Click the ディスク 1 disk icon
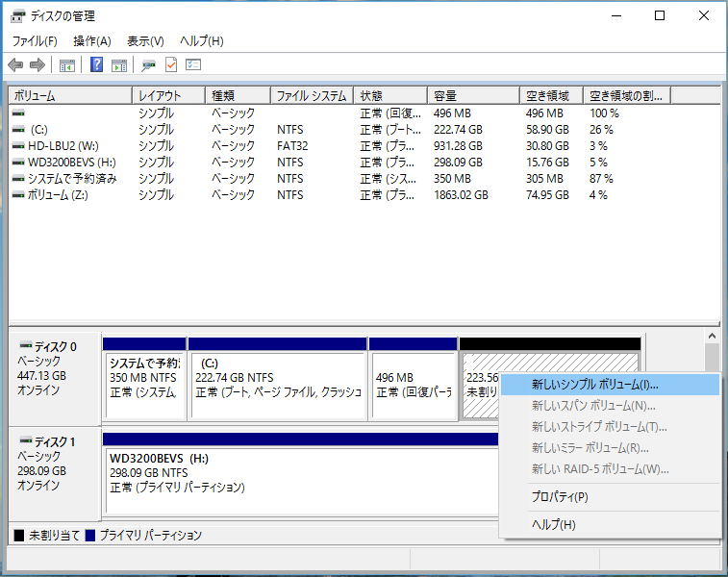 pyautogui.click(x=26, y=440)
